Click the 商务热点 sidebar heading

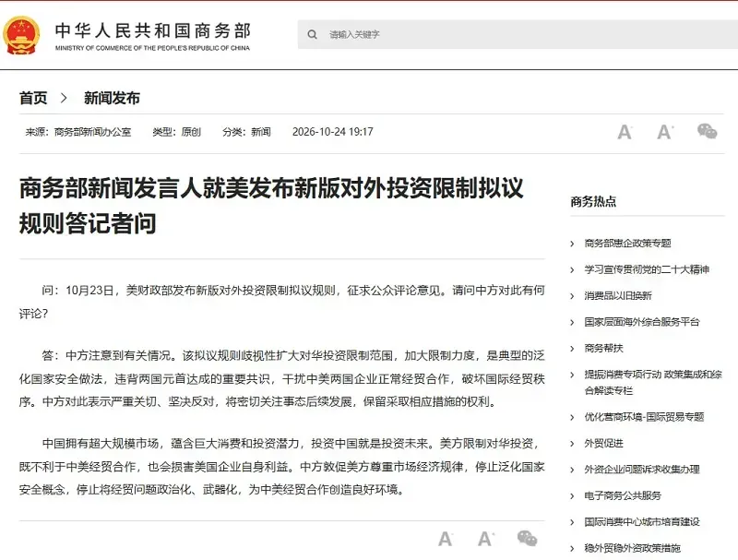[593, 202]
